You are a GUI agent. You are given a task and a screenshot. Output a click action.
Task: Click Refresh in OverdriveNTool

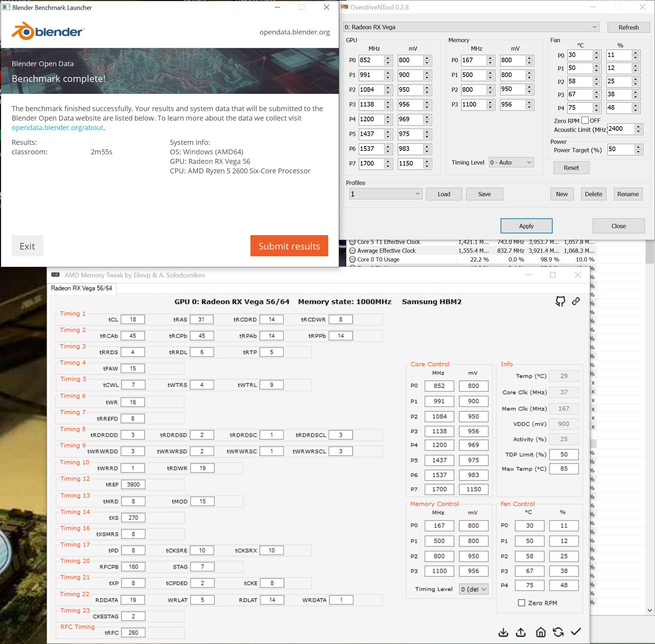click(x=629, y=27)
